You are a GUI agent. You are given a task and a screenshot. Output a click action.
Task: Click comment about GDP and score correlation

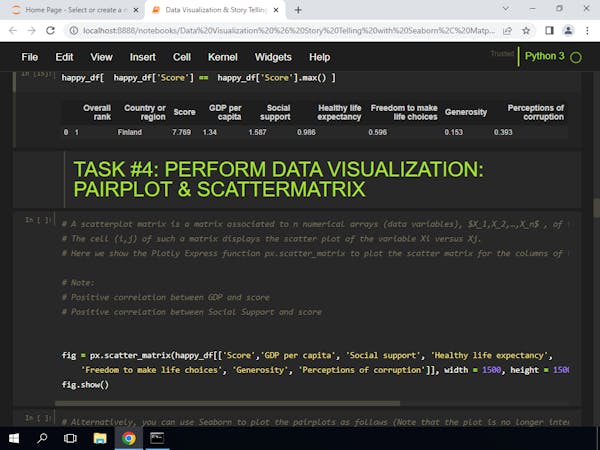(x=166, y=297)
